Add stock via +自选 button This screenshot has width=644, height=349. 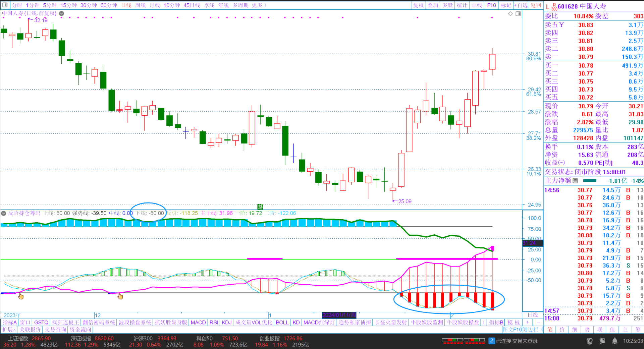pos(521,5)
